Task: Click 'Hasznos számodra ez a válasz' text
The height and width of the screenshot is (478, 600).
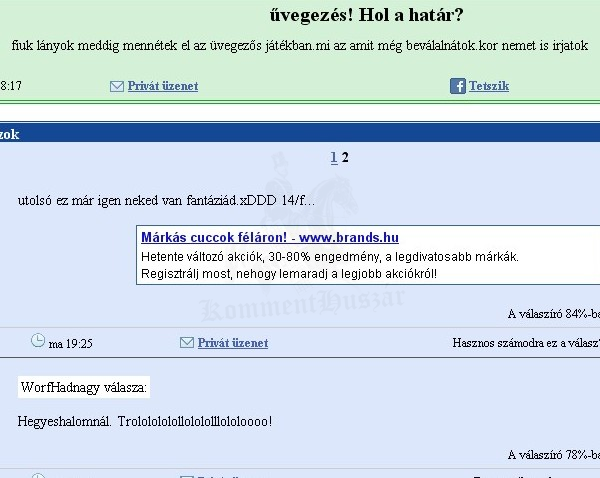Action: pos(526,343)
